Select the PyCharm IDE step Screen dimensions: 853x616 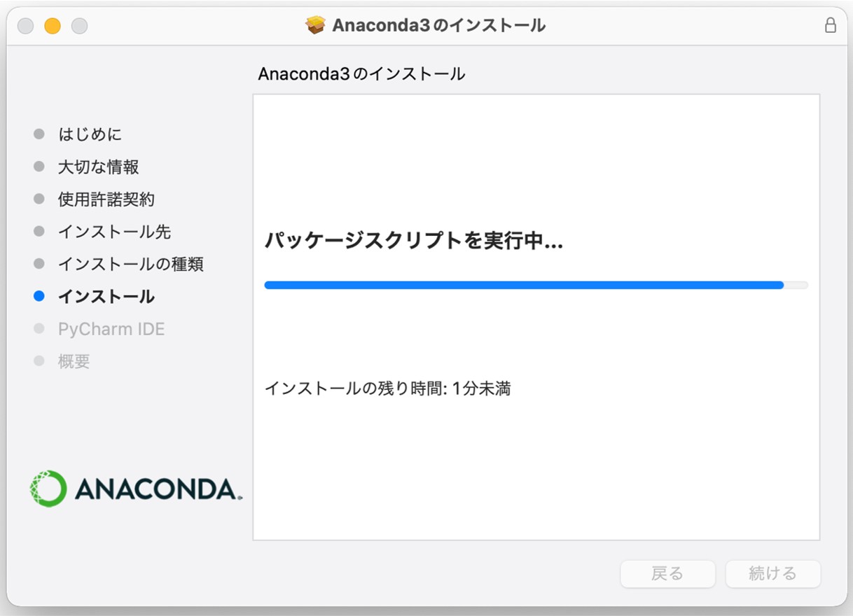point(111,329)
